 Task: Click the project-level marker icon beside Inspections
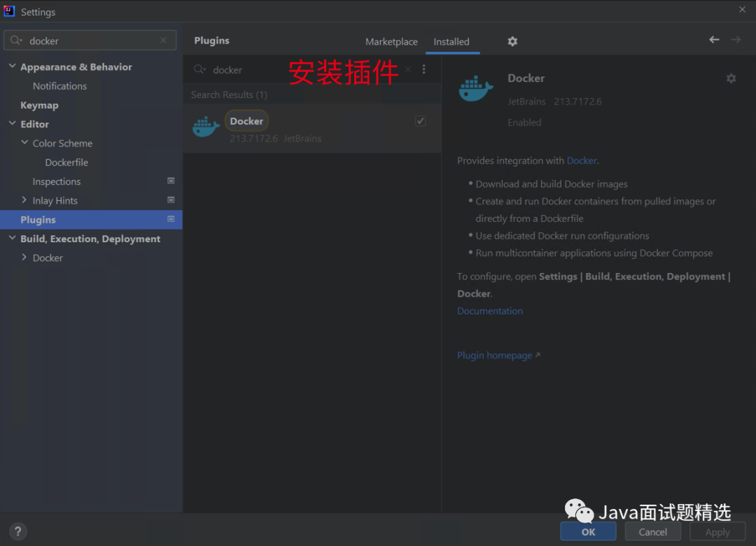pos(171,181)
